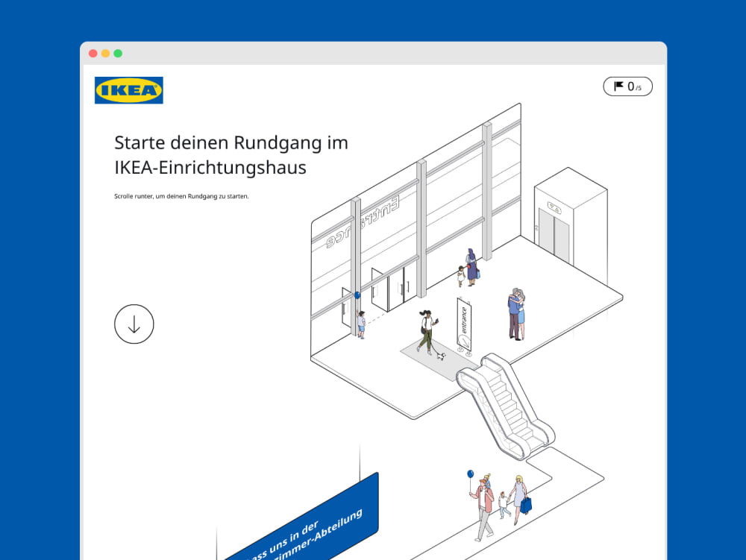Click the family with blue balloon
The image size is (746, 560).
click(x=499, y=506)
